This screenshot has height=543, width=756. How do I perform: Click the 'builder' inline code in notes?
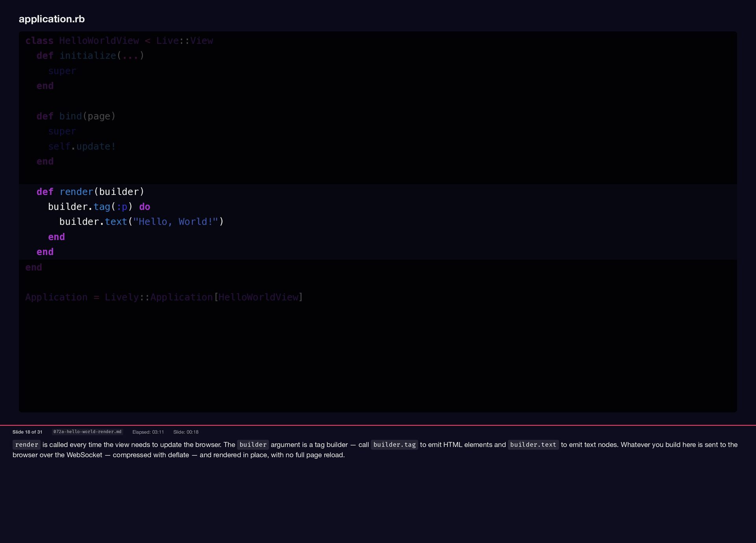[253, 445]
